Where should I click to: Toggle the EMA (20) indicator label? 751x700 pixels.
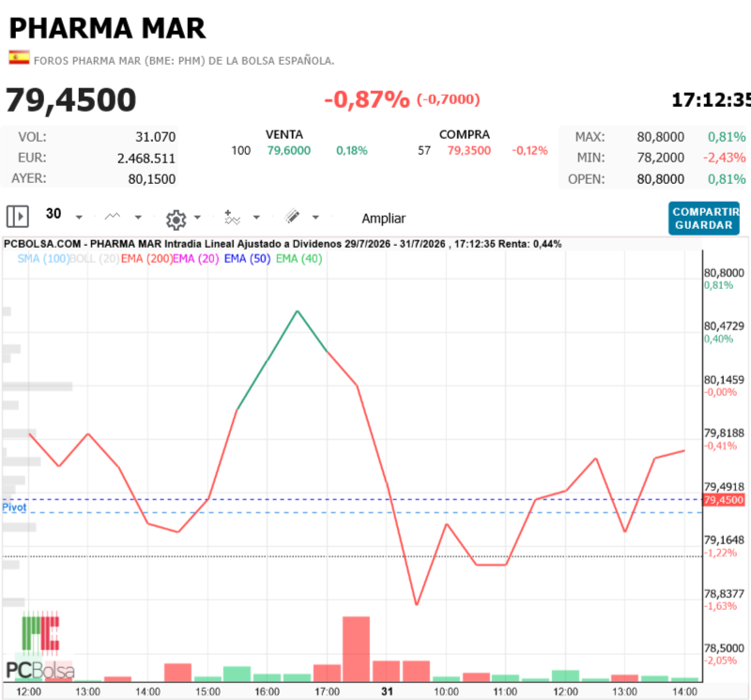click(196, 259)
